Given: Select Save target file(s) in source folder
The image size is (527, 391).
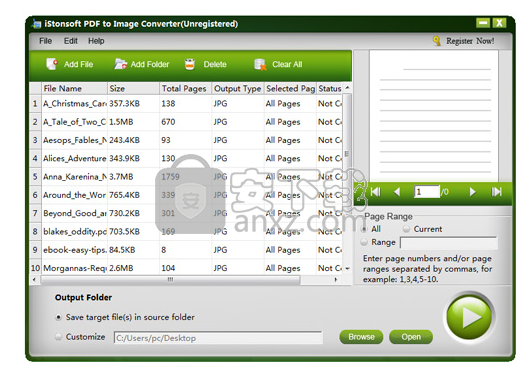Looking at the screenshot, I should pos(58,317).
